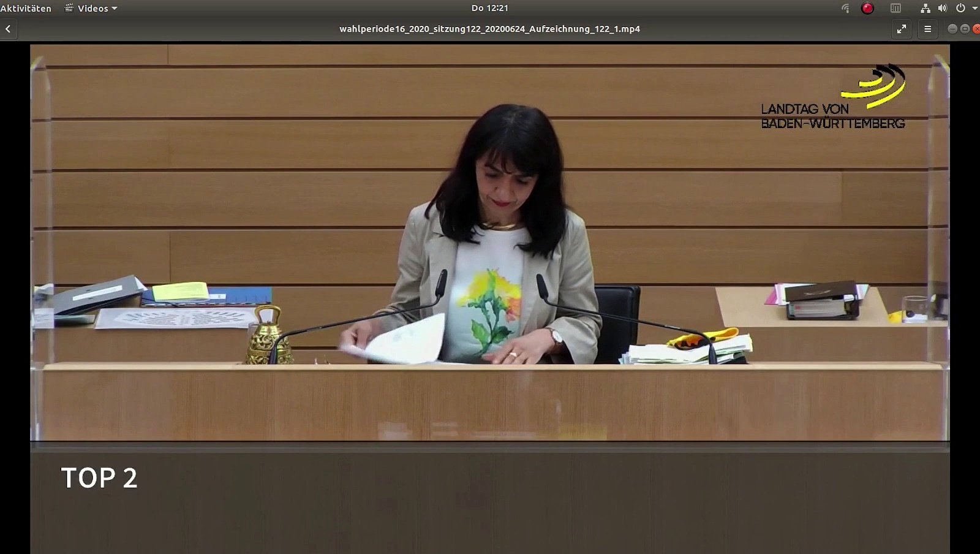The image size is (980, 554).
Task: Click the clapperboard Videos app icon
Action: pos(69,8)
